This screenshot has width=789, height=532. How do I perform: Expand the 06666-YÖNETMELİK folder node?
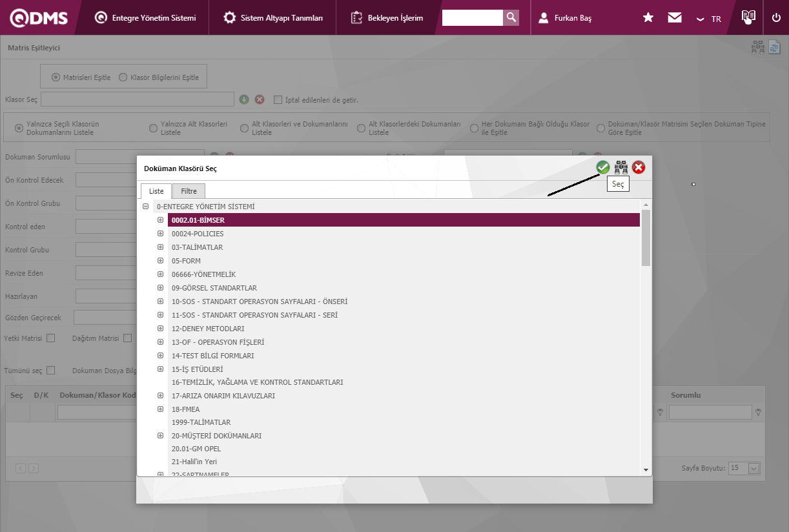[160, 274]
